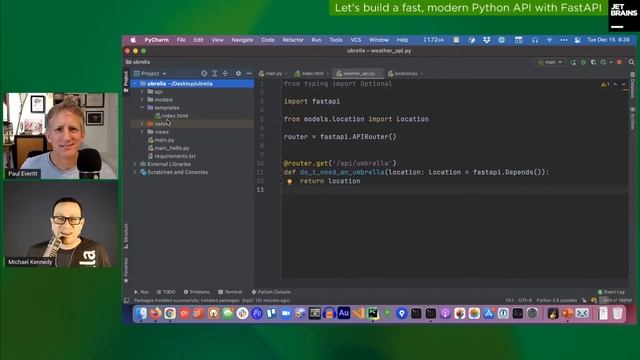Click the Wi-Fi icon in macOS menu bar
The image size is (640, 360).
(549, 40)
